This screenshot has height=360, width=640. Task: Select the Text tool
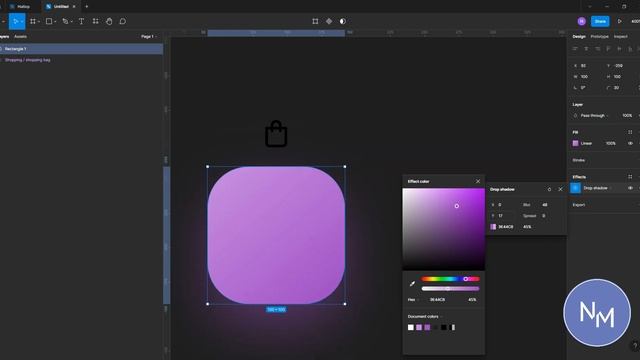(x=81, y=21)
